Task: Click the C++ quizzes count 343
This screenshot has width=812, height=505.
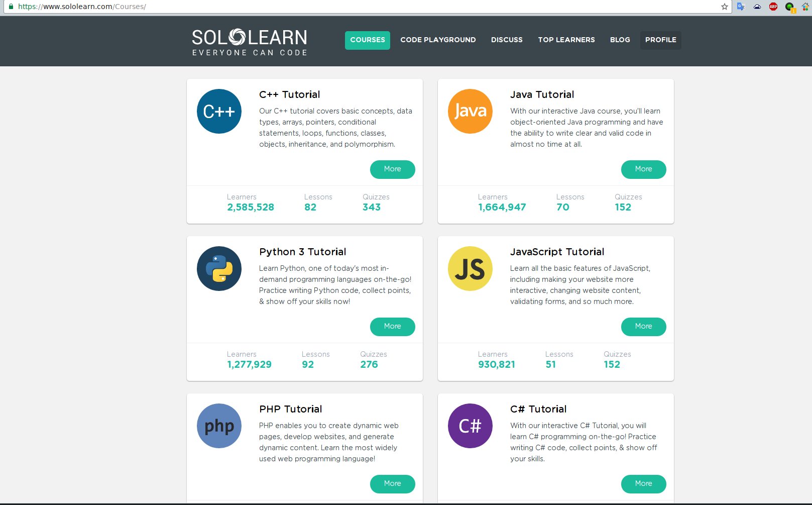Action: point(372,207)
